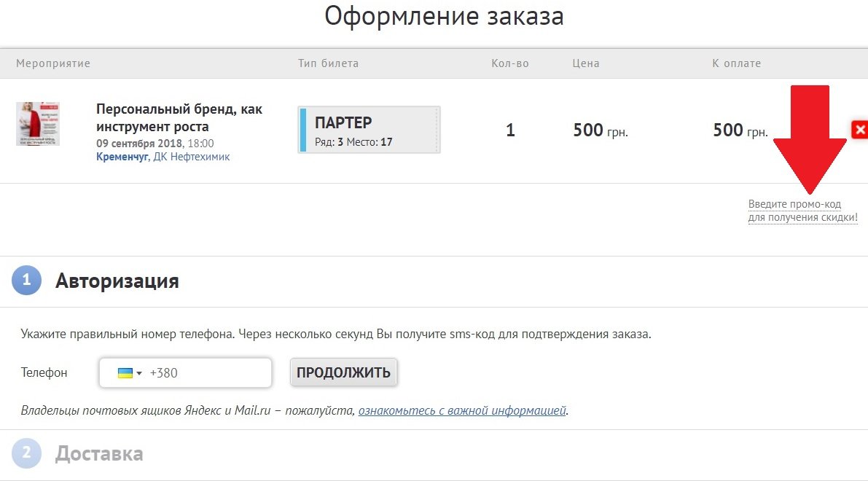Open the country code dropdown arrow
Image resolution: width=868 pixels, height=481 pixels.
[139, 374]
